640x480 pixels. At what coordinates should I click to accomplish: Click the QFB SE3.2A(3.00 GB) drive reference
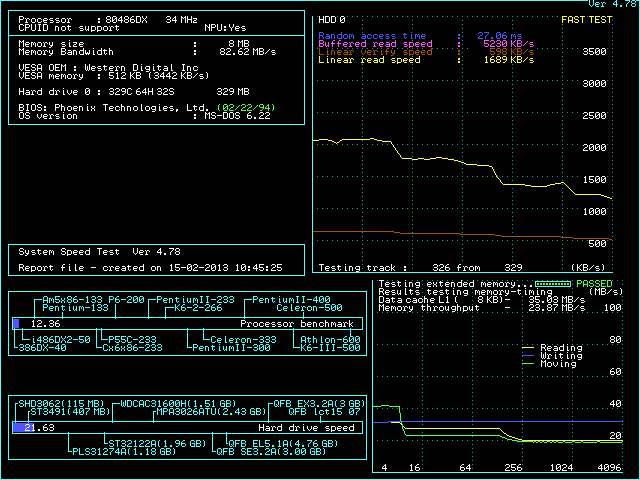[x=271, y=452]
